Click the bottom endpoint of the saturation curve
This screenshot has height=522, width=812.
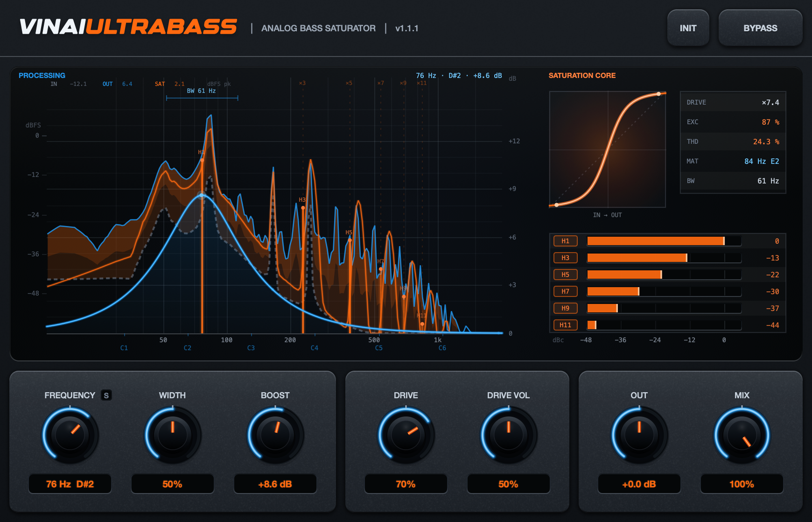point(557,205)
